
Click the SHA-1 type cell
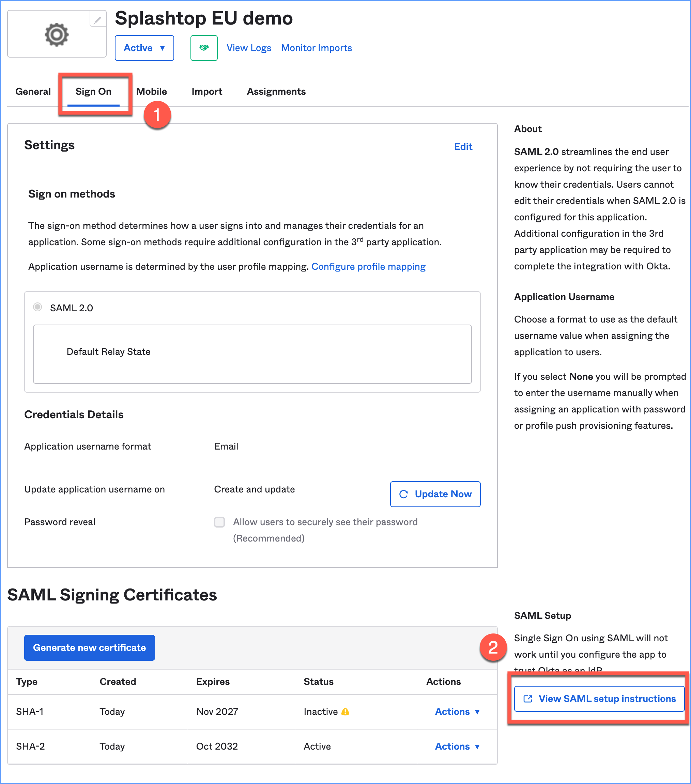pyautogui.click(x=30, y=711)
